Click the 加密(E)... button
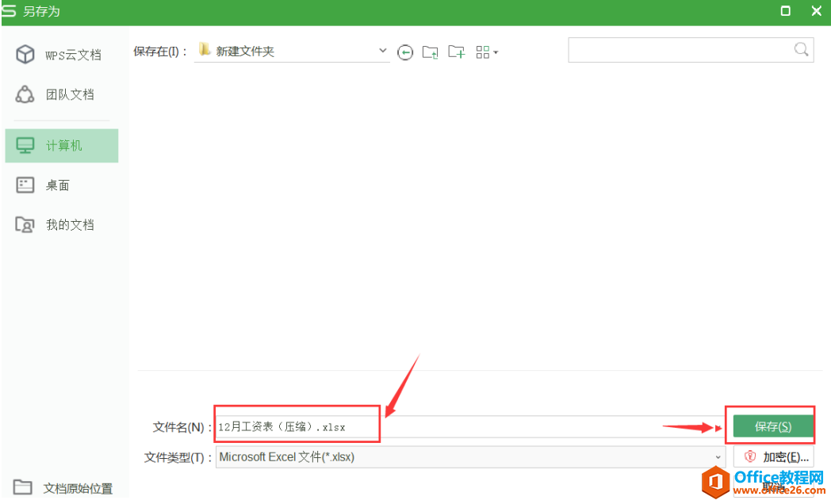831x504 pixels. pyautogui.click(x=774, y=457)
